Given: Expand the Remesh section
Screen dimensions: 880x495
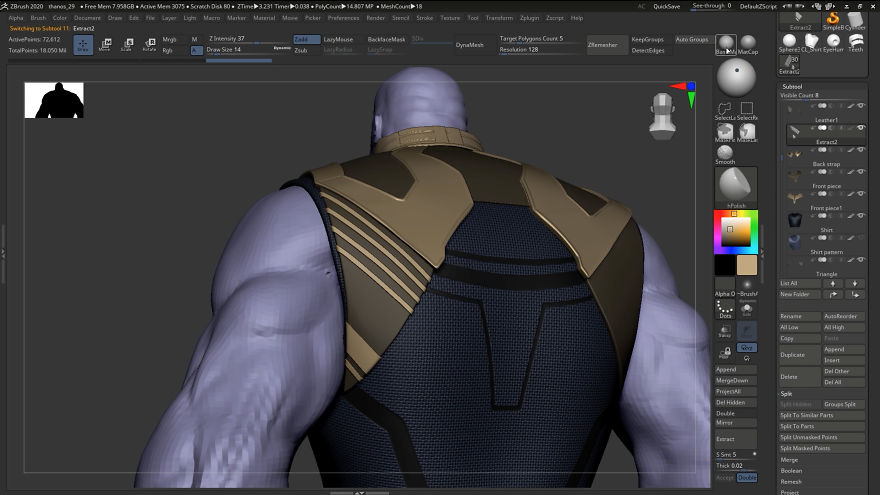Looking at the screenshot, I should [x=791, y=482].
